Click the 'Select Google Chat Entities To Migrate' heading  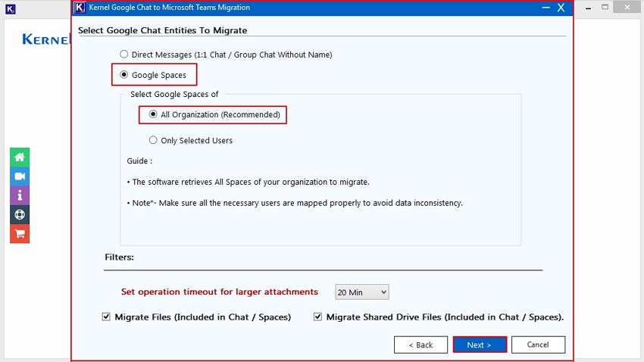[x=162, y=30]
